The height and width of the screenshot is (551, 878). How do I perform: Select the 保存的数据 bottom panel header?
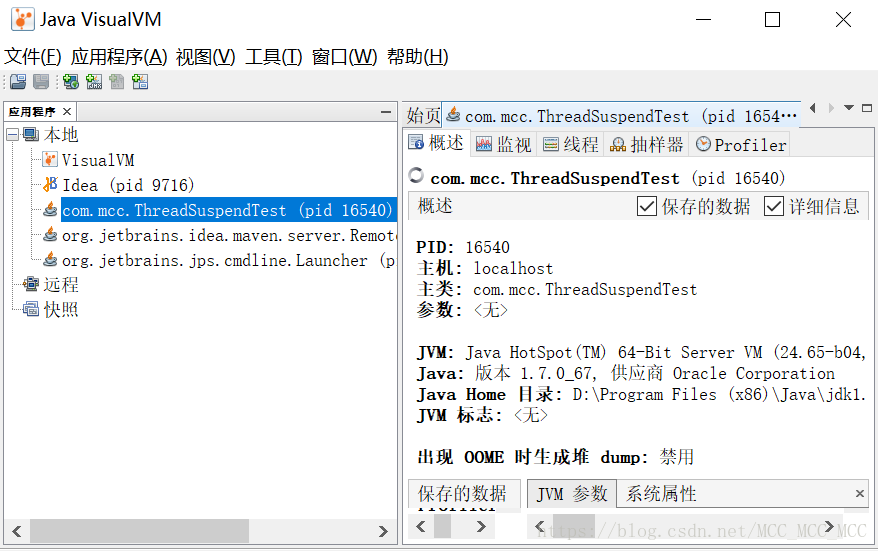[463, 493]
